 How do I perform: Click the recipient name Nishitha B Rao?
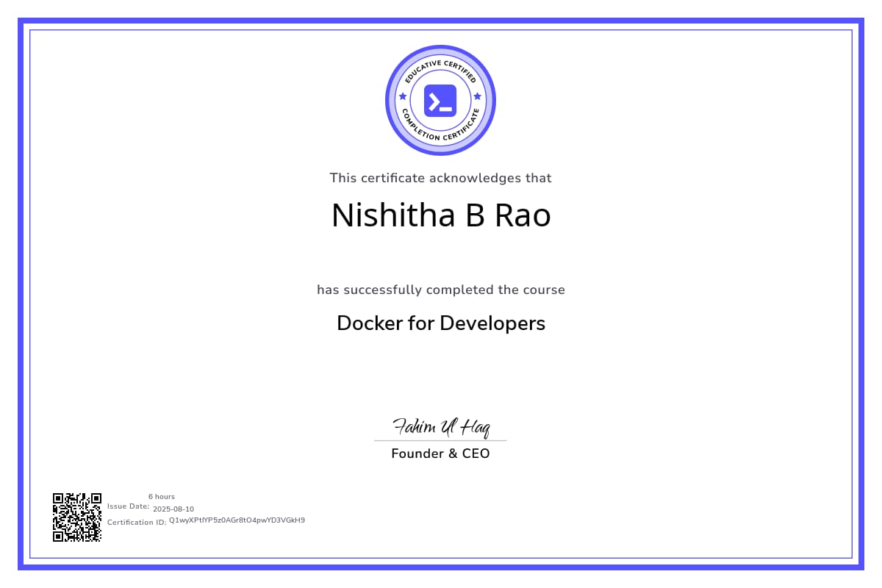(x=441, y=215)
